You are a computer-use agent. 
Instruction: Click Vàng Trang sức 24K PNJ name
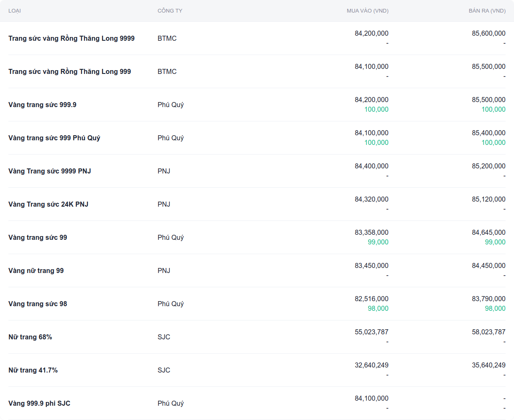point(48,204)
